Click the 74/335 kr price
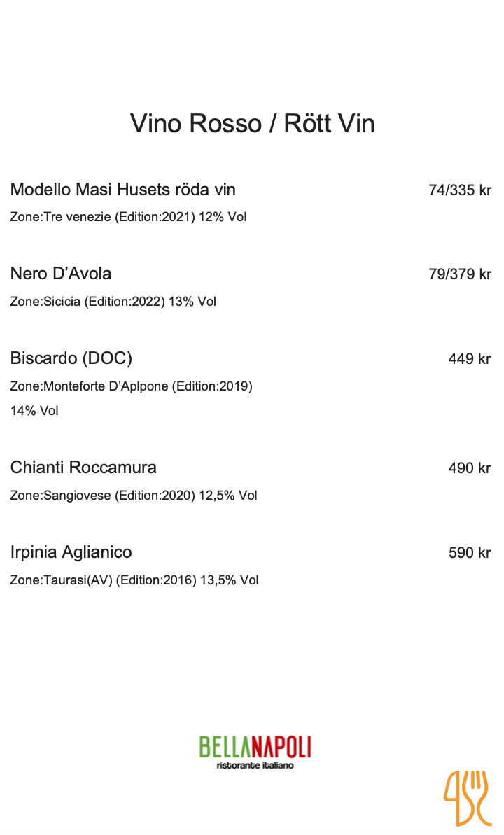This screenshot has width=504, height=835. click(x=460, y=190)
